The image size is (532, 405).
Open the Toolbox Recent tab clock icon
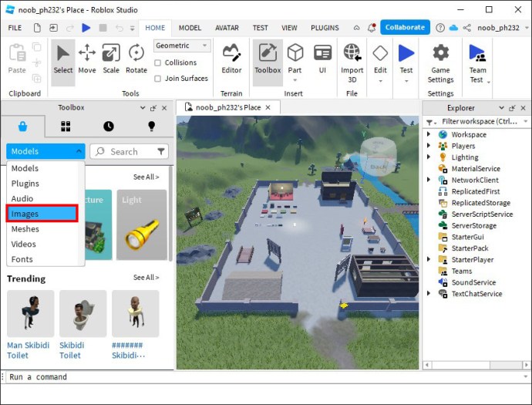[108, 127]
